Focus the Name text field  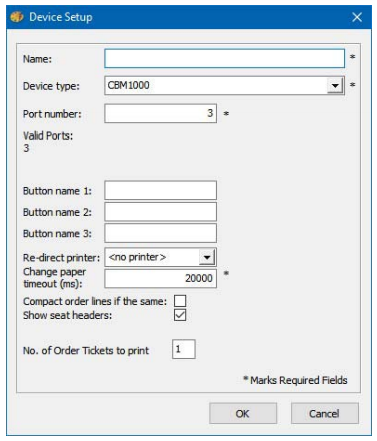[224, 59]
